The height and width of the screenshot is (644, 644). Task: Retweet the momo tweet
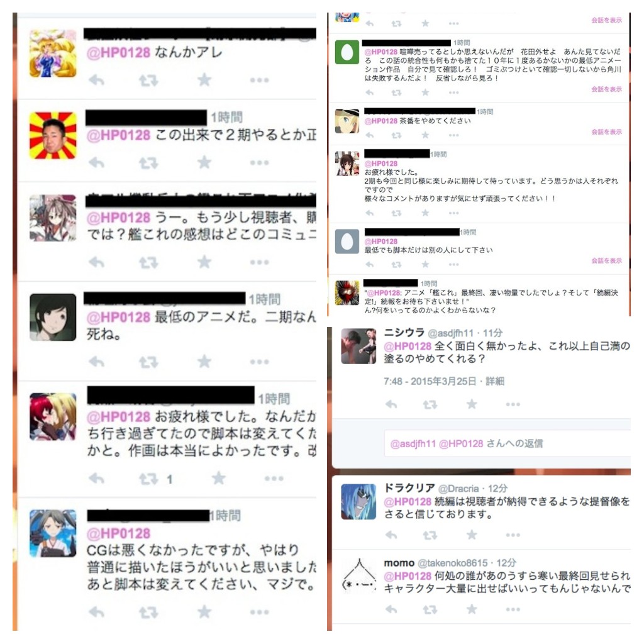[x=430, y=609]
